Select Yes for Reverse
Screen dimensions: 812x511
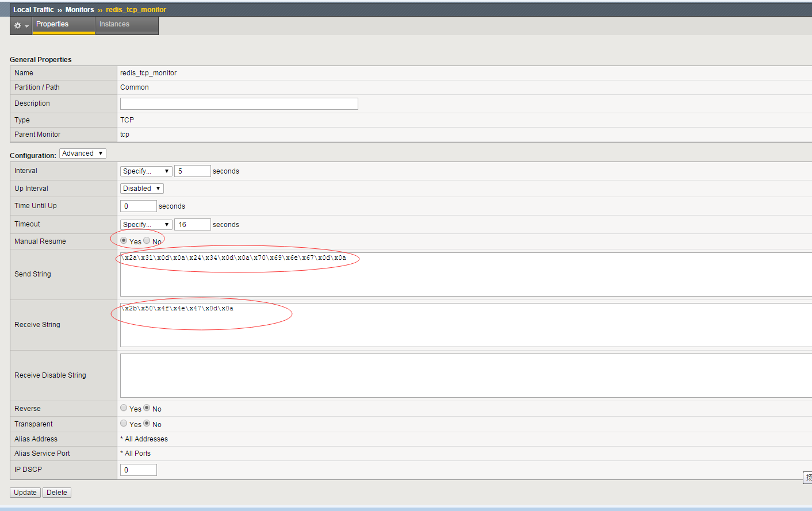point(124,408)
